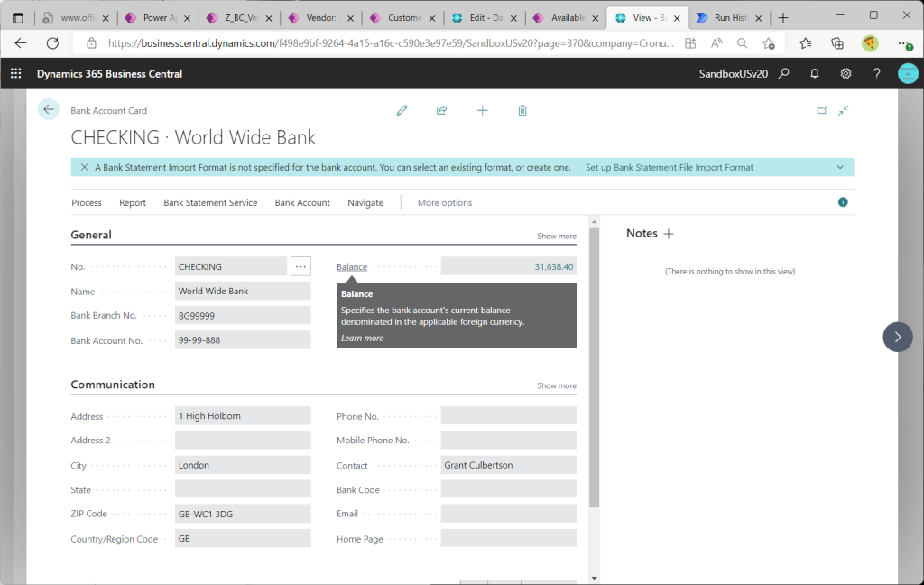Click the Contact field Grant Culbertson
Screen dimensions: 924x585
click(x=509, y=465)
